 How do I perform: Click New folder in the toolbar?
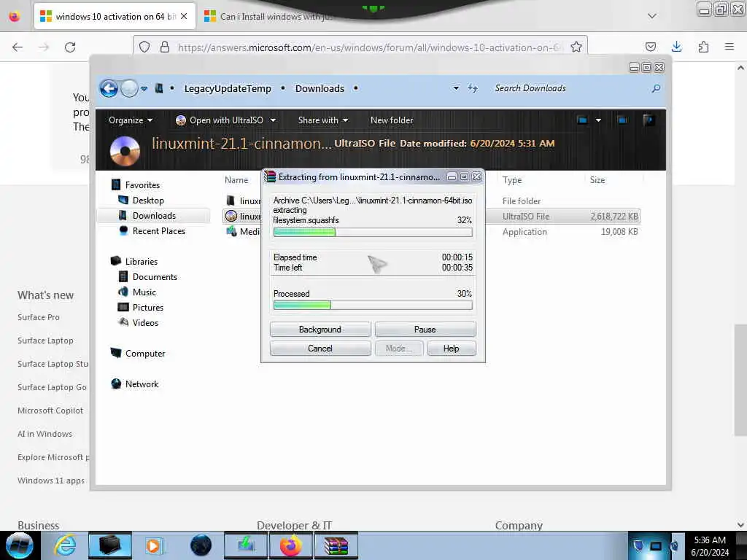(392, 120)
